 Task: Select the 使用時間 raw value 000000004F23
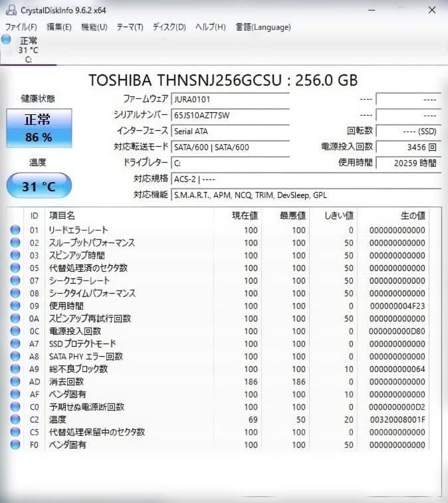pyautogui.click(x=397, y=306)
